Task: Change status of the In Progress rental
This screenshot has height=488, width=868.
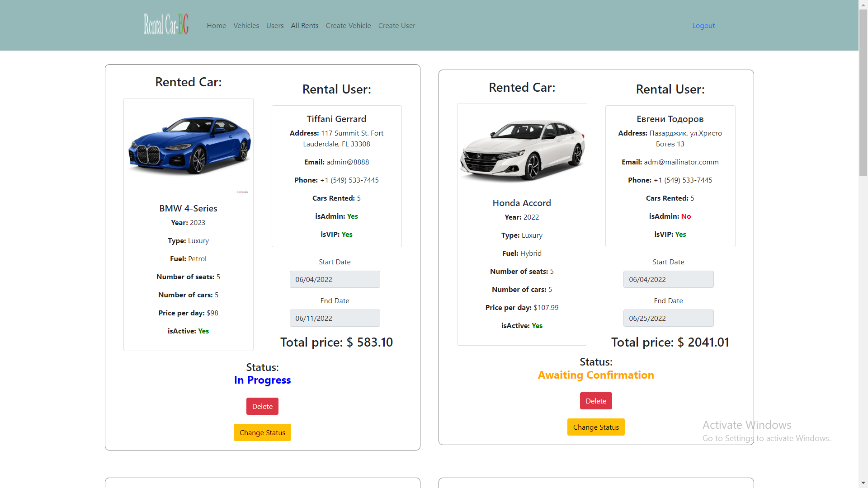Action: point(262,432)
